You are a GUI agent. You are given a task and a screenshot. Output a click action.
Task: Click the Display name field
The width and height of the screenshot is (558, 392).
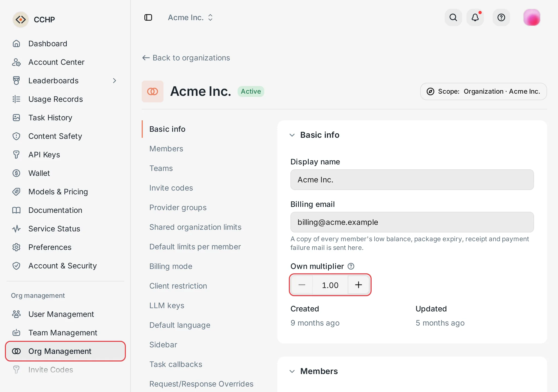click(412, 180)
